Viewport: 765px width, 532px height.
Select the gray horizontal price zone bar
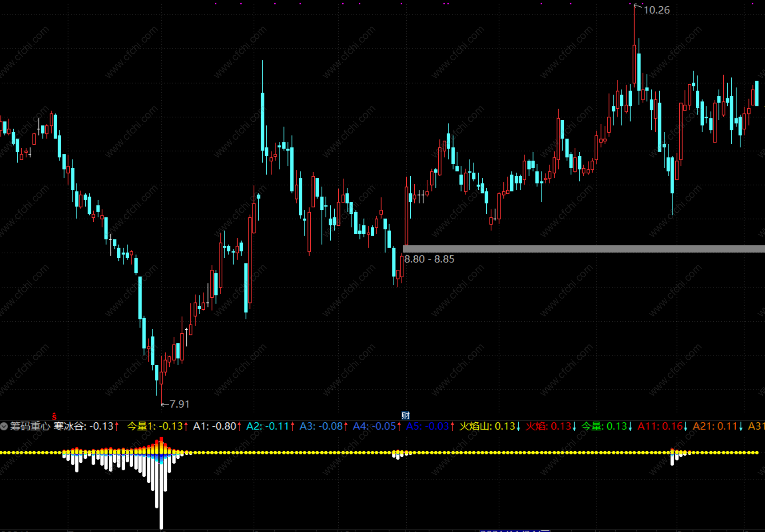coord(584,249)
